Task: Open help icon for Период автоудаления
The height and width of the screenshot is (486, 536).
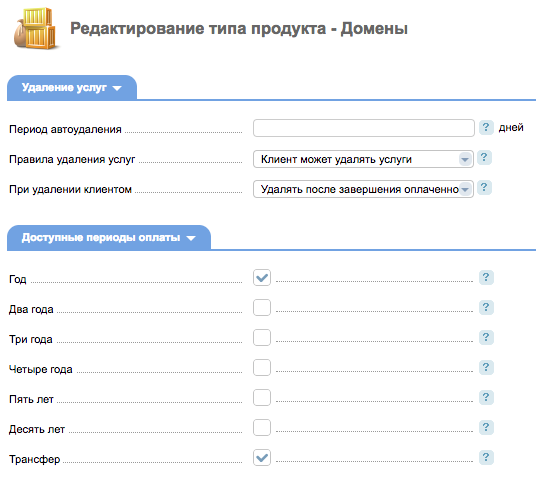Action: coord(486,127)
